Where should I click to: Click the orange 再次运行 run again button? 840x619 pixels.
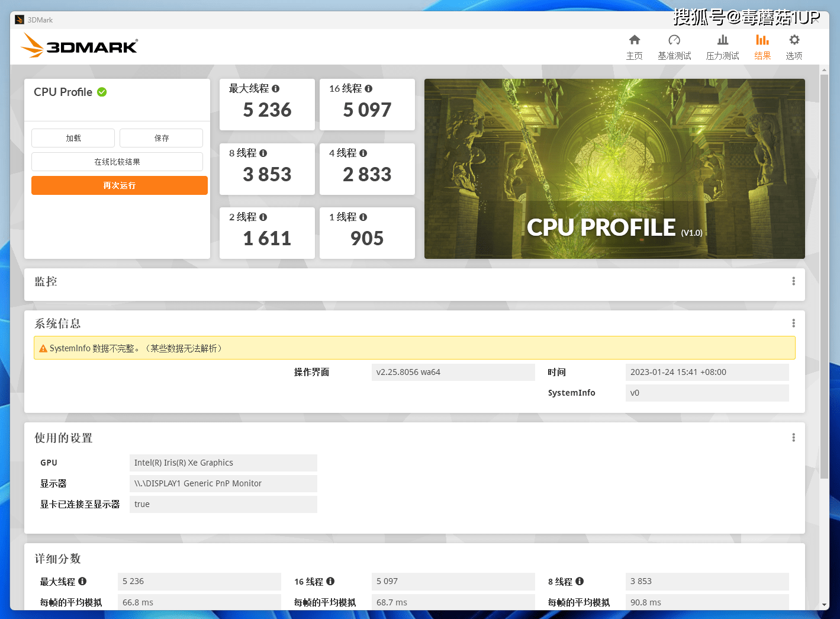coord(120,185)
